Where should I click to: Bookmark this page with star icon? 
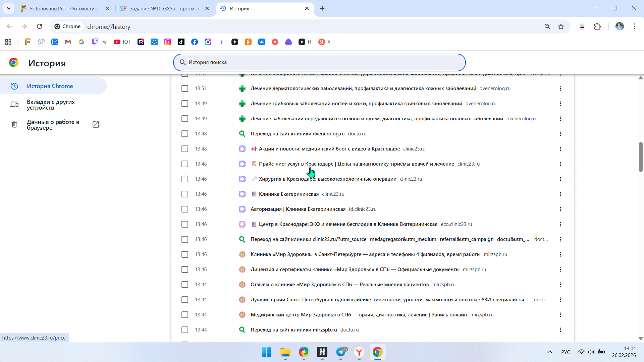pyautogui.click(x=561, y=26)
